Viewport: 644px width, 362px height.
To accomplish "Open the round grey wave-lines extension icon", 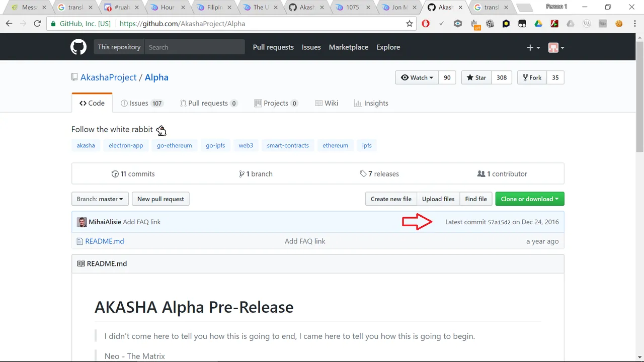I will click(587, 24).
